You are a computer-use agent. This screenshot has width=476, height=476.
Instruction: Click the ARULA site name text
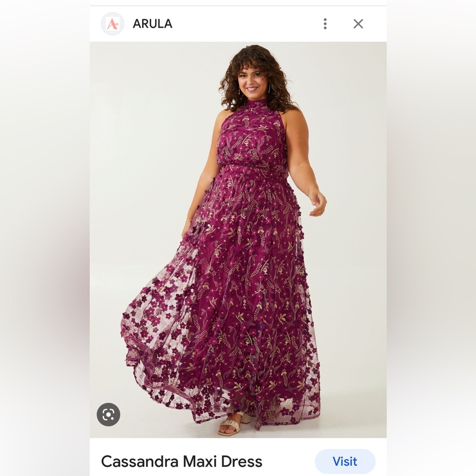[152, 24]
